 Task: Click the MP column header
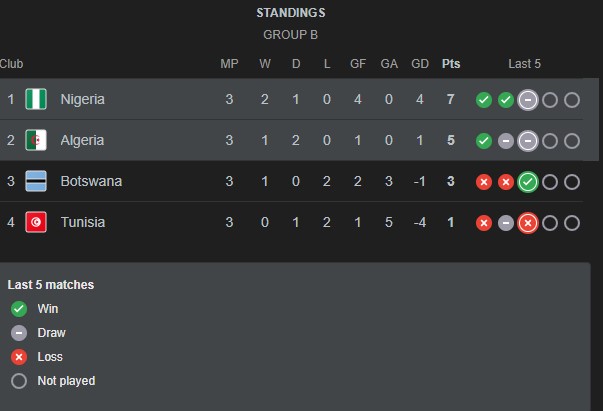(x=229, y=64)
